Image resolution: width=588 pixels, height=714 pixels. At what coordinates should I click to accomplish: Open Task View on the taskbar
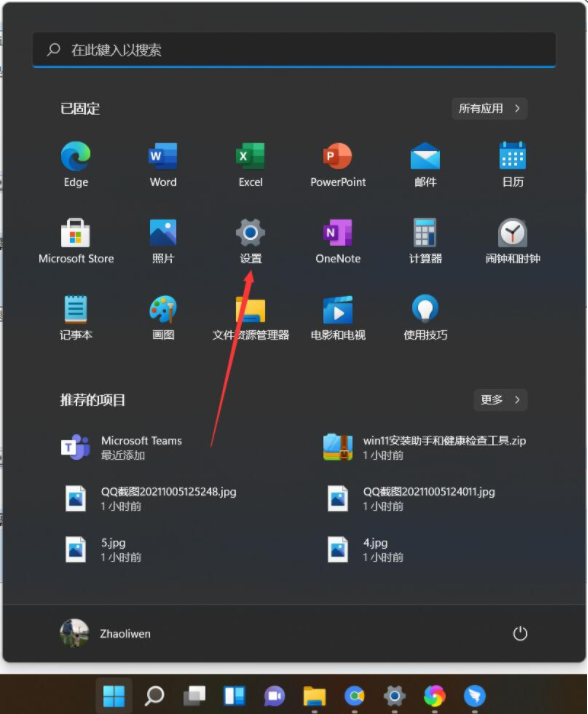point(194,696)
